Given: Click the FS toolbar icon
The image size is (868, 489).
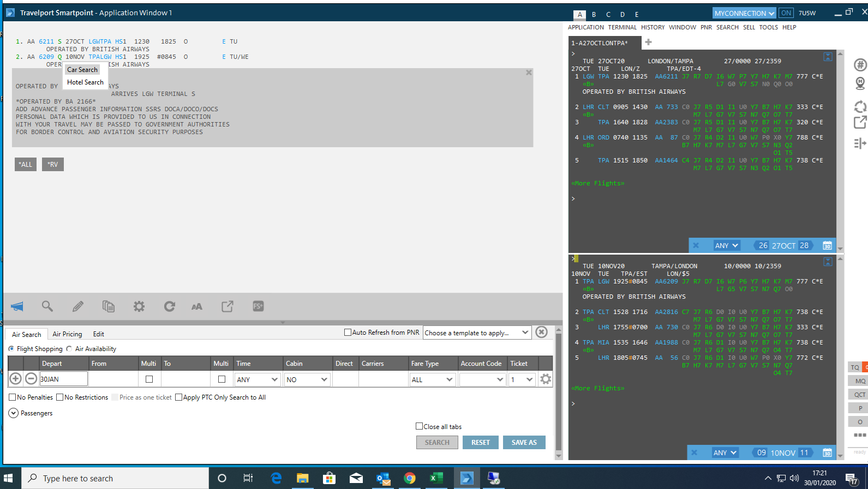Looking at the screenshot, I should click(258, 306).
